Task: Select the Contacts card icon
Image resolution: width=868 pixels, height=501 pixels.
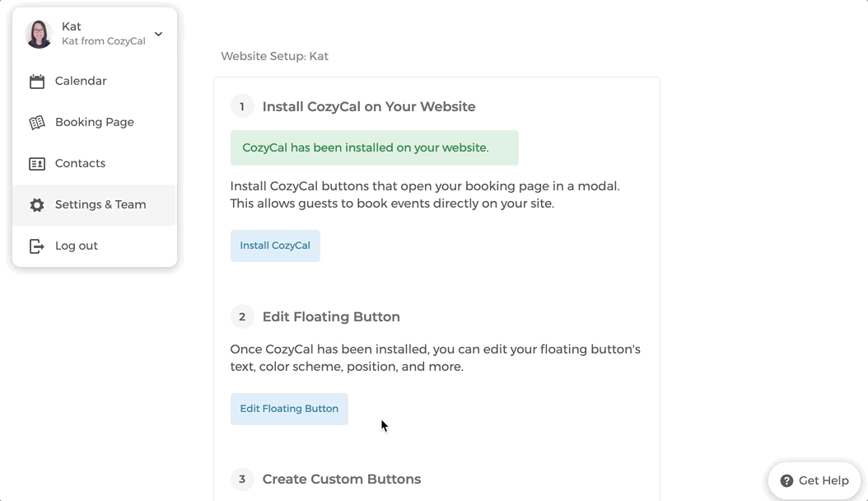Action: coord(37,164)
